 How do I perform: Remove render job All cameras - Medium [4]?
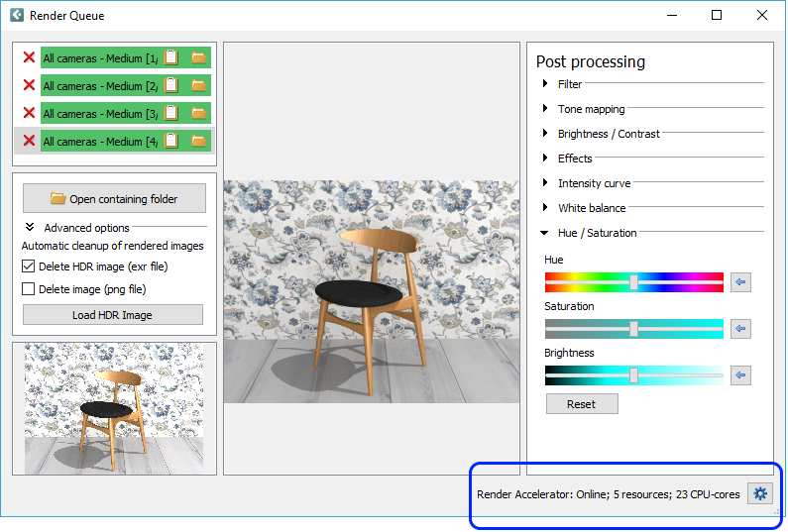(x=29, y=141)
